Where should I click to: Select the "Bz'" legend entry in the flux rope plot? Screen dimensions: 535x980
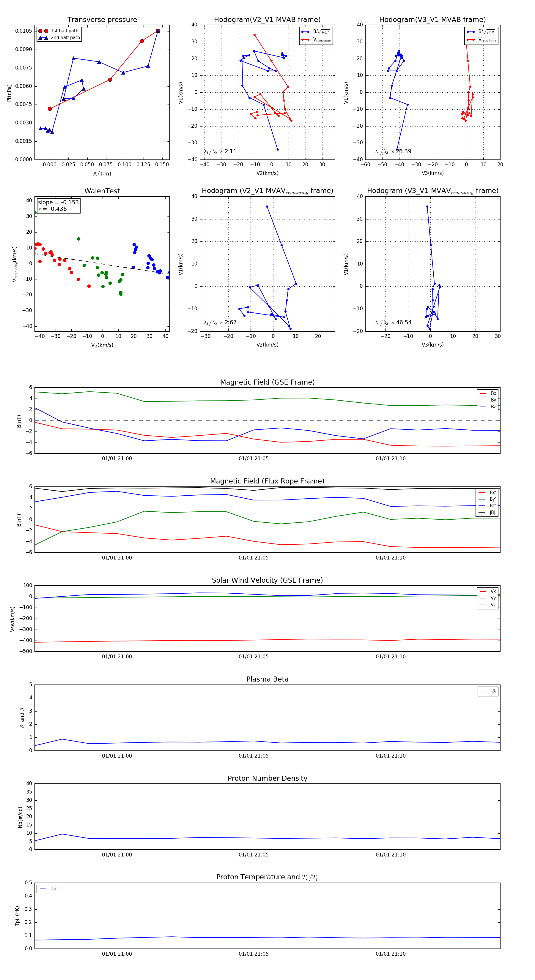click(x=487, y=506)
